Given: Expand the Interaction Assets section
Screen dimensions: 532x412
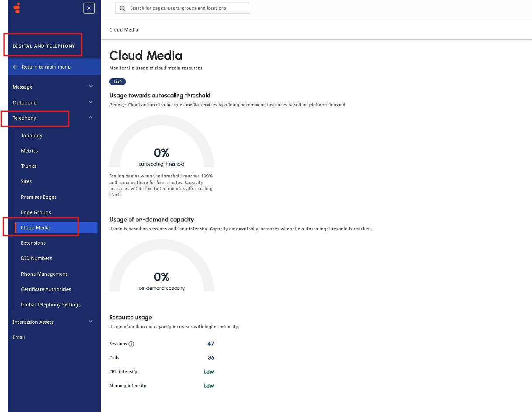Looking at the screenshot, I should (x=90, y=322).
